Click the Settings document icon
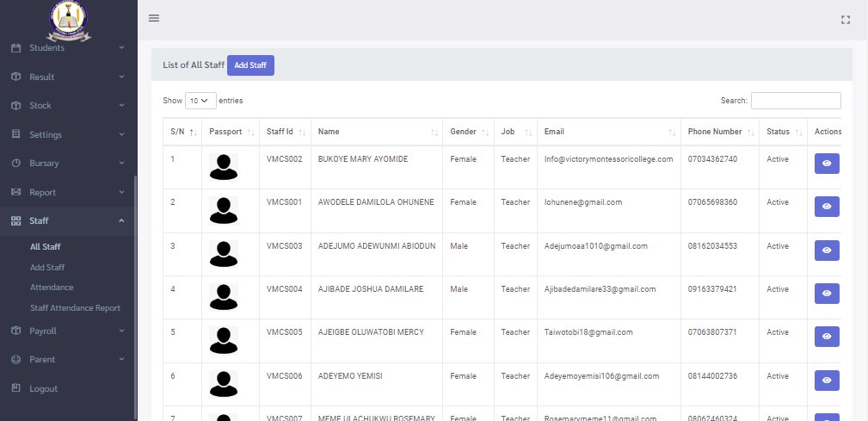Image resolution: width=868 pixels, height=421 pixels. click(16, 134)
